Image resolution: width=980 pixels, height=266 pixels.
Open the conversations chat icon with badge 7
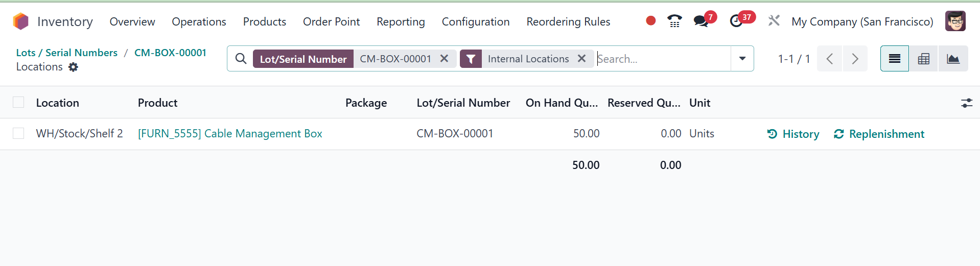[701, 21]
